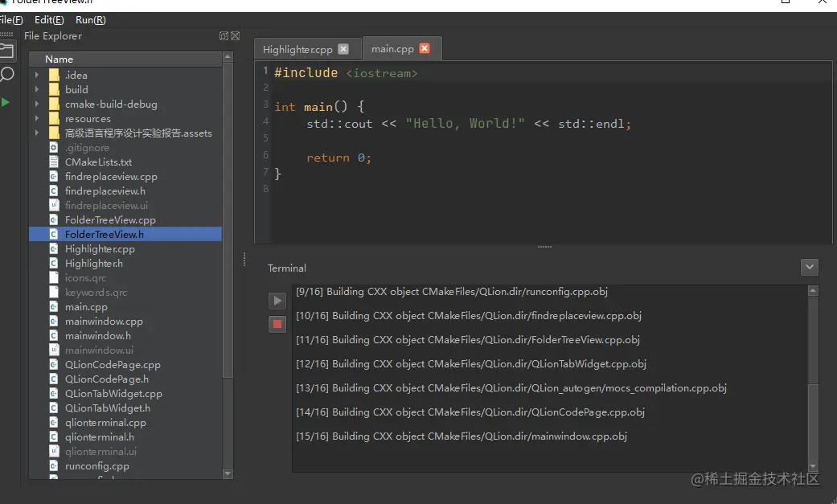Select the .gitignore file icon

point(53,147)
